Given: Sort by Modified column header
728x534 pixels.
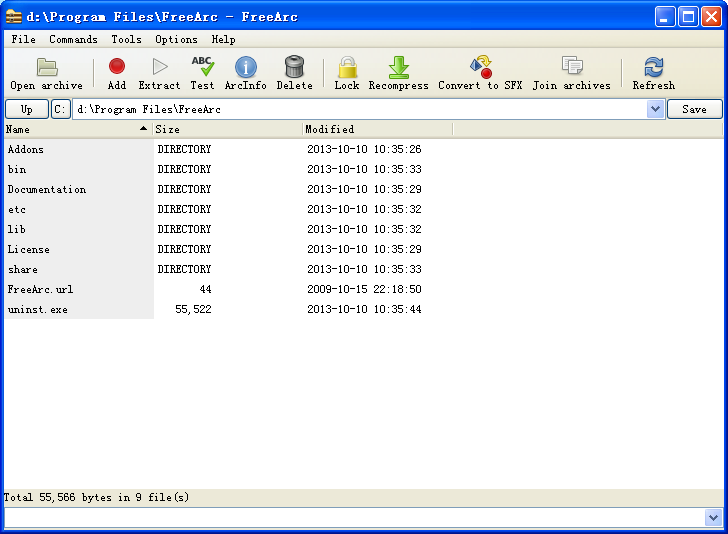Looking at the screenshot, I should (377, 129).
